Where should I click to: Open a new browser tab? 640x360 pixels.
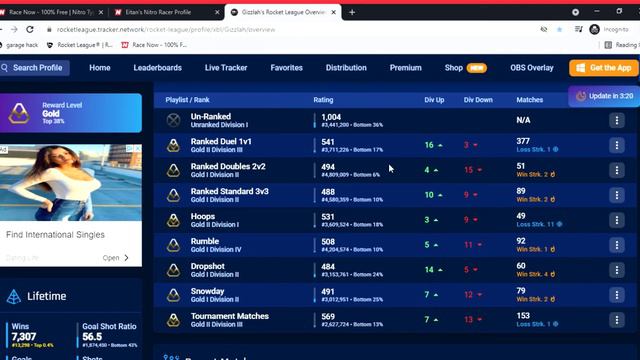pos(352,12)
